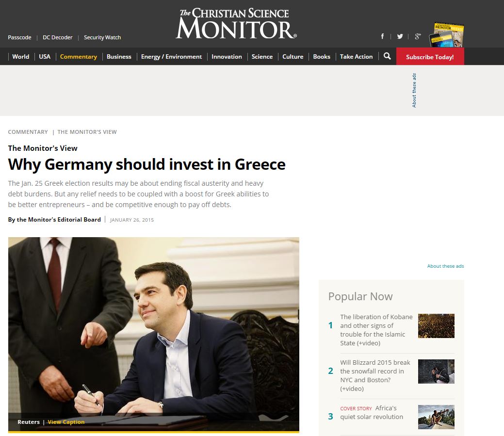The width and height of the screenshot is (504, 436).
Task: Go to the World section
Action: pos(20,57)
